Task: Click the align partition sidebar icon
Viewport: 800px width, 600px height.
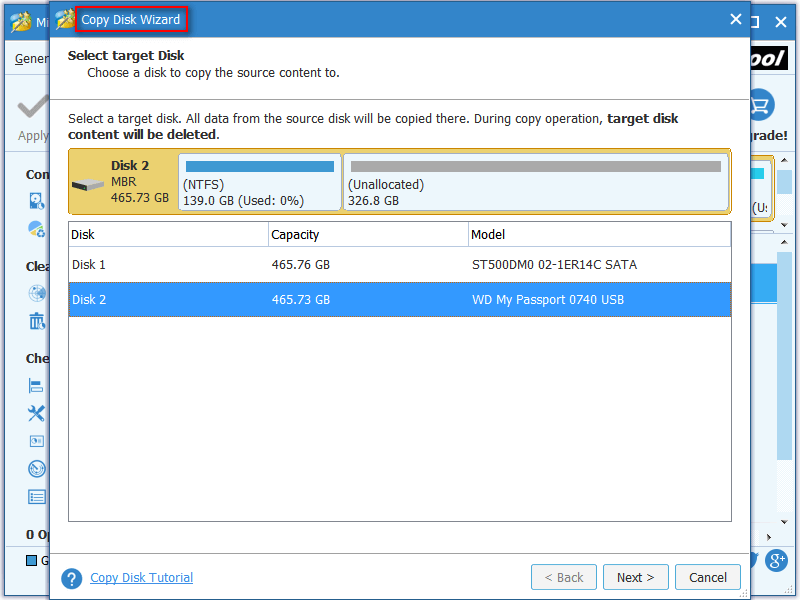Action: tap(36, 386)
